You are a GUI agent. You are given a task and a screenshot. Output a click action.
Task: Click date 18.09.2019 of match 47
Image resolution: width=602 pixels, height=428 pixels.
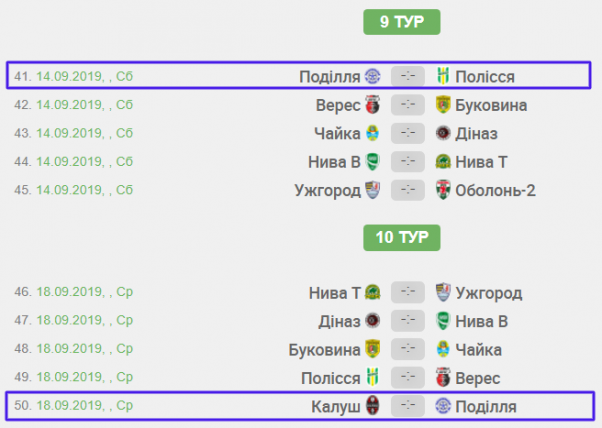click(x=68, y=321)
